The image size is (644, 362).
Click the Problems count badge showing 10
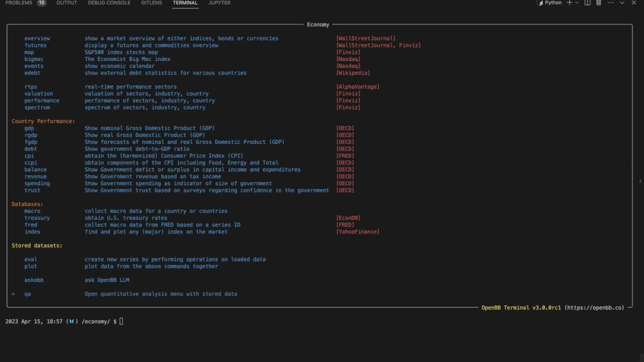(x=41, y=3)
